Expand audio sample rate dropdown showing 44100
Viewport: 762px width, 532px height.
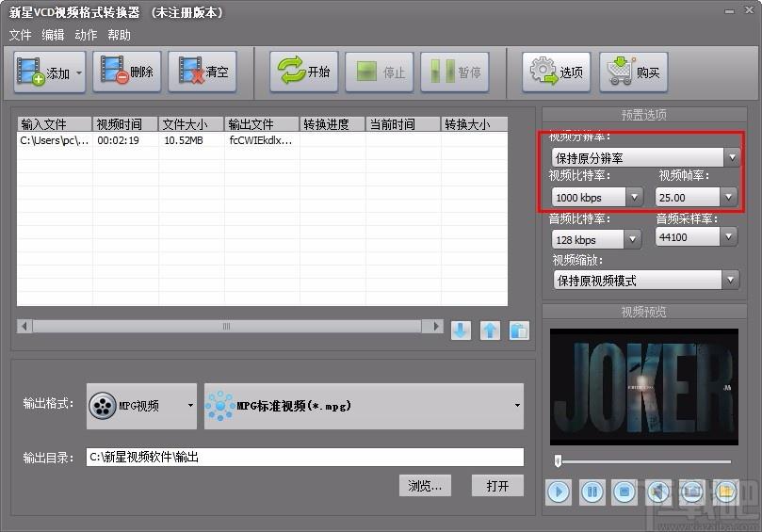pyautogui.click(x=728, y=237)
